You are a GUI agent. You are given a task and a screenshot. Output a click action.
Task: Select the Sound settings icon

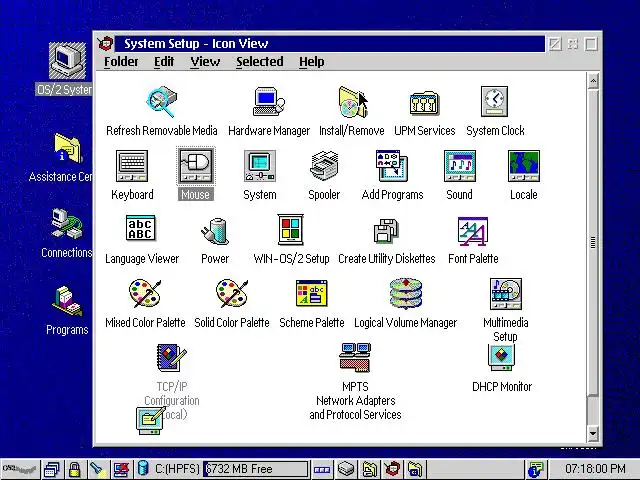460,166
